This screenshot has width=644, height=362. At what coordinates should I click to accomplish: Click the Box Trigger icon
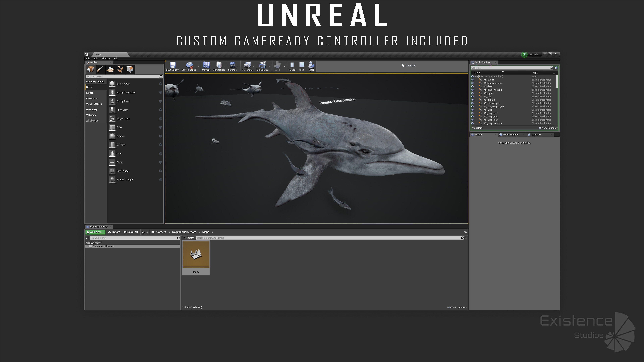coord(112,171)
